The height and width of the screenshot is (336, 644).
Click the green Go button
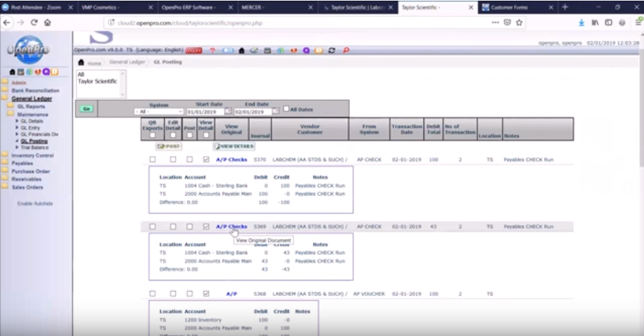point(86,108)
